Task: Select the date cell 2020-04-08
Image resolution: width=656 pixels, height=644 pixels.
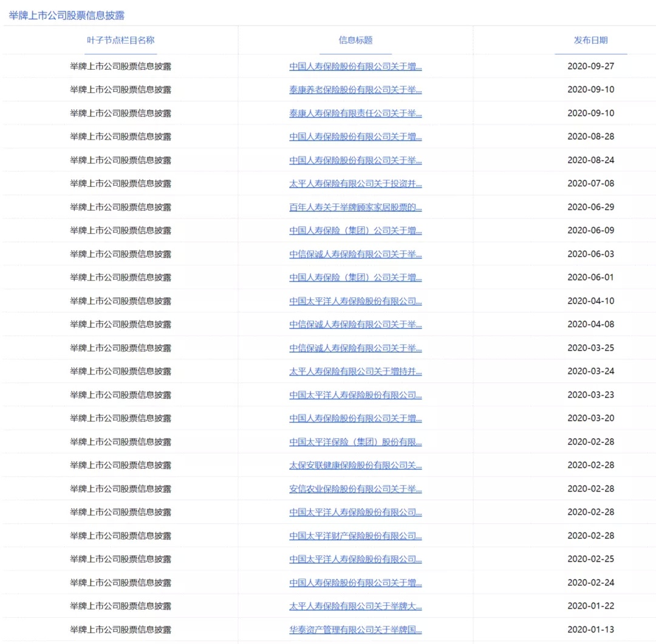Action: pos(591,324)
